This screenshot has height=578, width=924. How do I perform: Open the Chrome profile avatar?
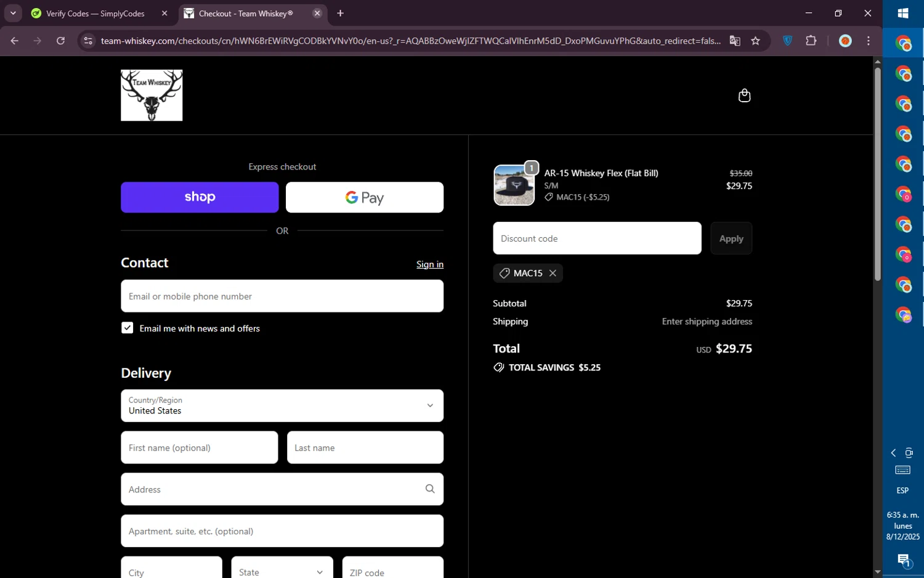(x=845, y=41)
